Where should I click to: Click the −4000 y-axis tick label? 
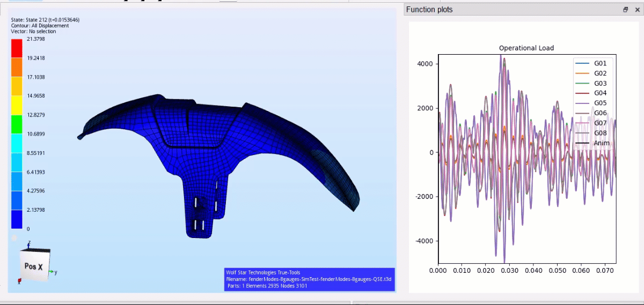(x=423, y=241)
